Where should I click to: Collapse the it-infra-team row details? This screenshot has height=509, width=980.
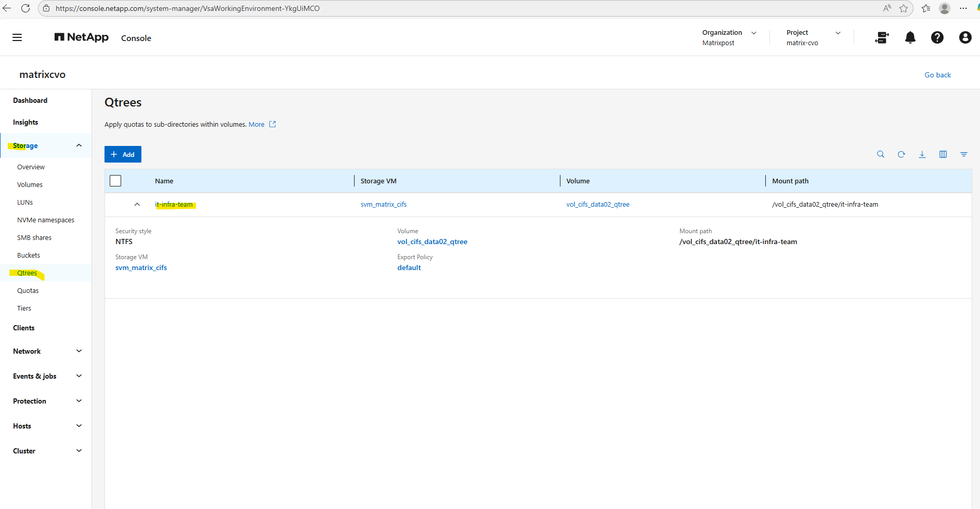coord(137,205)
